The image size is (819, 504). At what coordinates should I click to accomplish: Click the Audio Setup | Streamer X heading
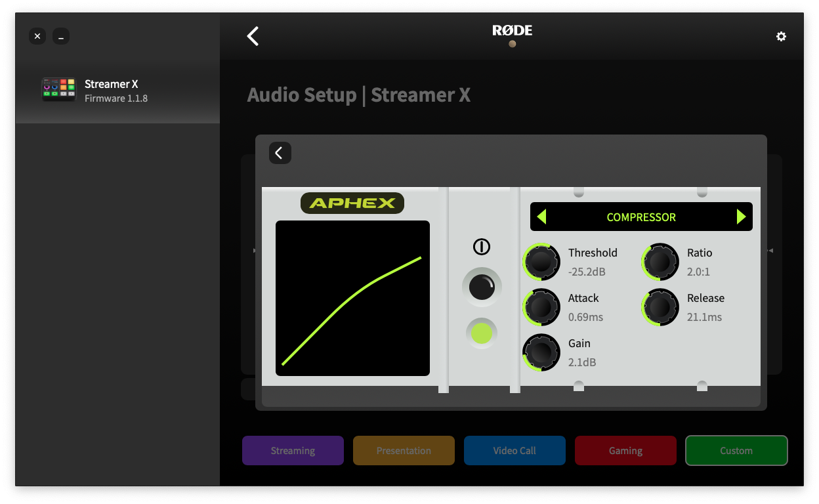[x=359, y=95]
